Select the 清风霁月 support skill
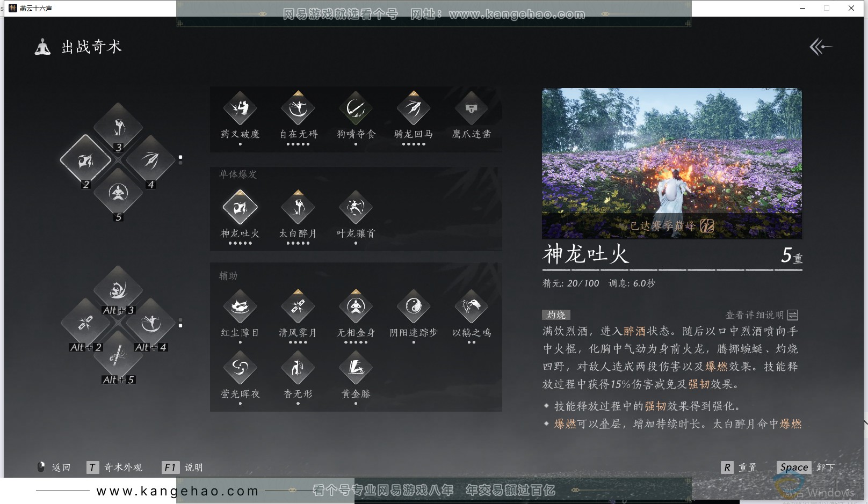Image resolution: width=868 pixels, height=504 pixels. 298,306
